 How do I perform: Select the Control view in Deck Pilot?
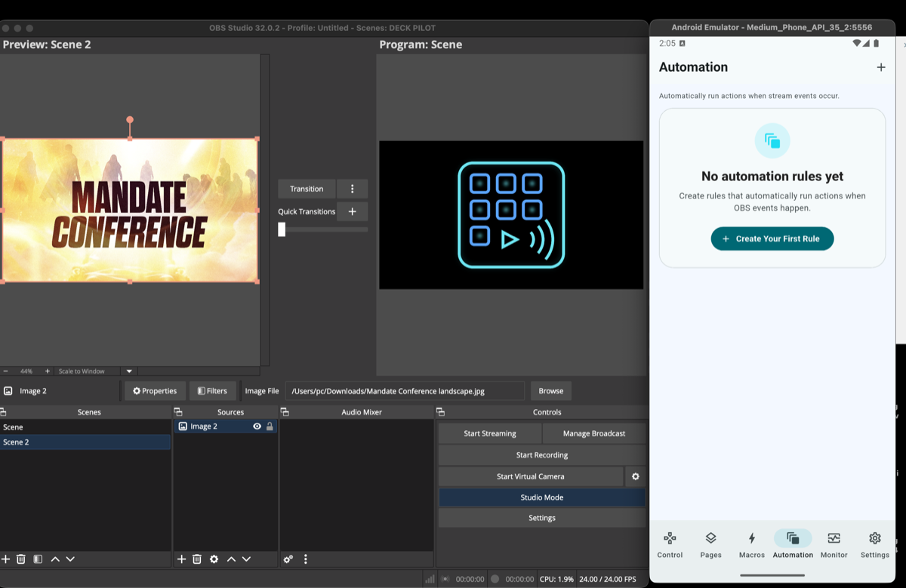point(670,544)
